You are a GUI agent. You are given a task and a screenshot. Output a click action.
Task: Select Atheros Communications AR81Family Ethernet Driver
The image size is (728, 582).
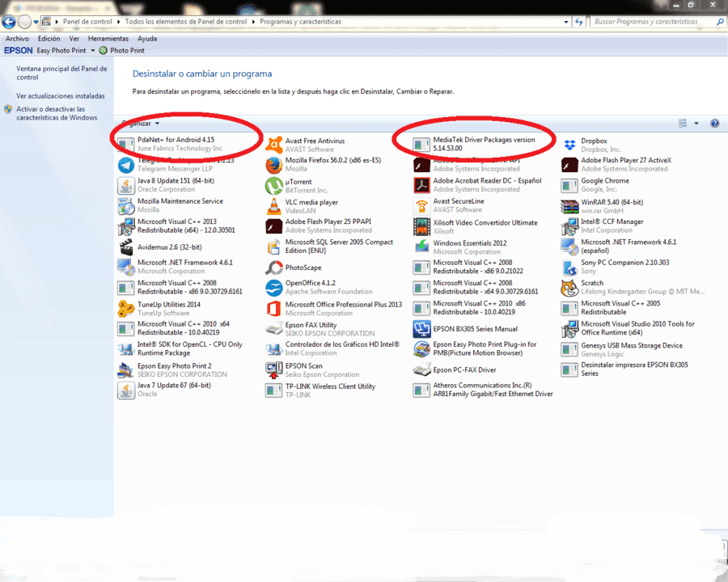pos(483,390)
